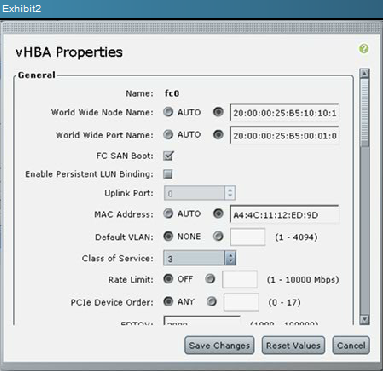Select AUTO for World Wide Node Name
This screenshot has width=383, height=371.
(168, 112)
